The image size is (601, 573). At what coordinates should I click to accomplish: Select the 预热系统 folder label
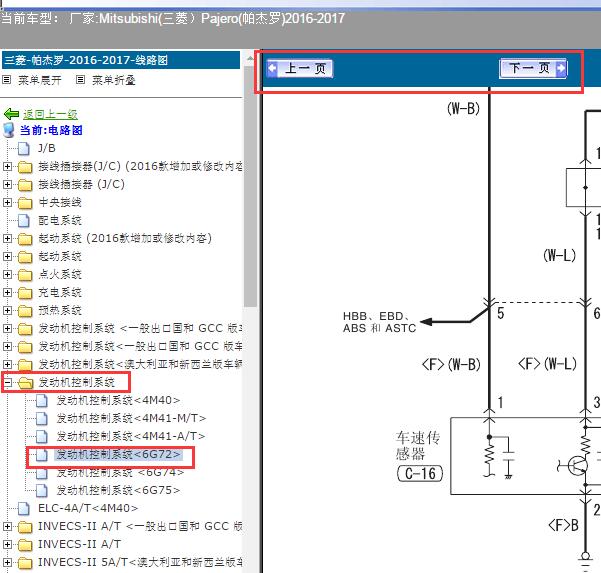click(60, 311)
